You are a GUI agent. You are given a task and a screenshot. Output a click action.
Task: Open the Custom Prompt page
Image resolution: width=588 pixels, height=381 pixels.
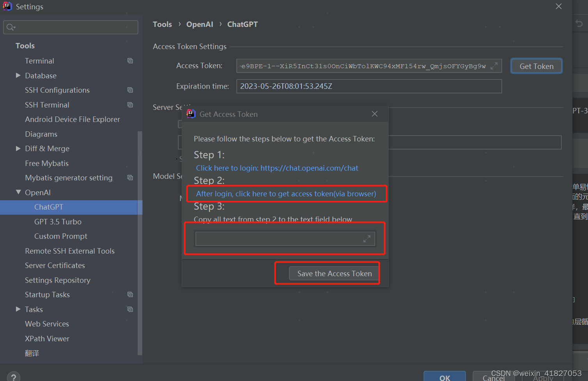coord(61,236)
